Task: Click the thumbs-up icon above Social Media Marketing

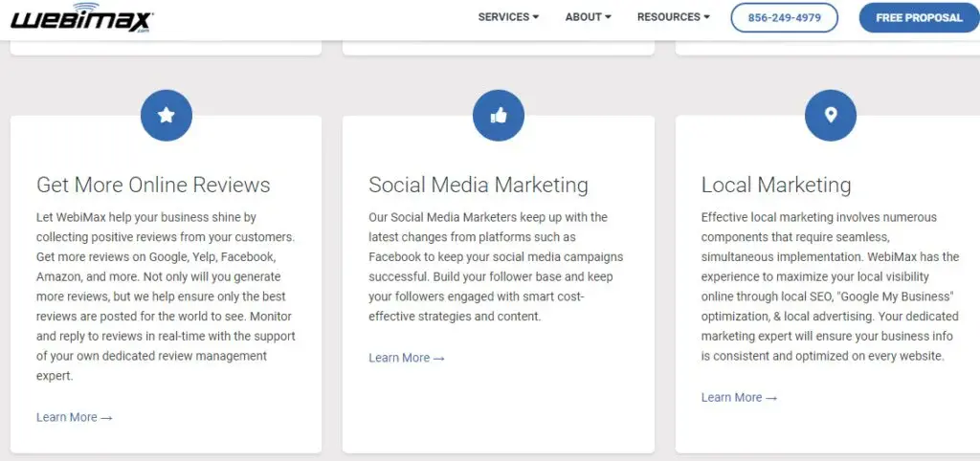Action: tap(498, 116)
